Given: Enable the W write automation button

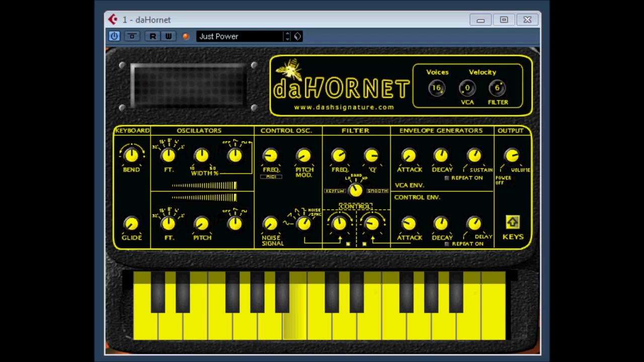Looking at the screenshot, I should point(168,36).
